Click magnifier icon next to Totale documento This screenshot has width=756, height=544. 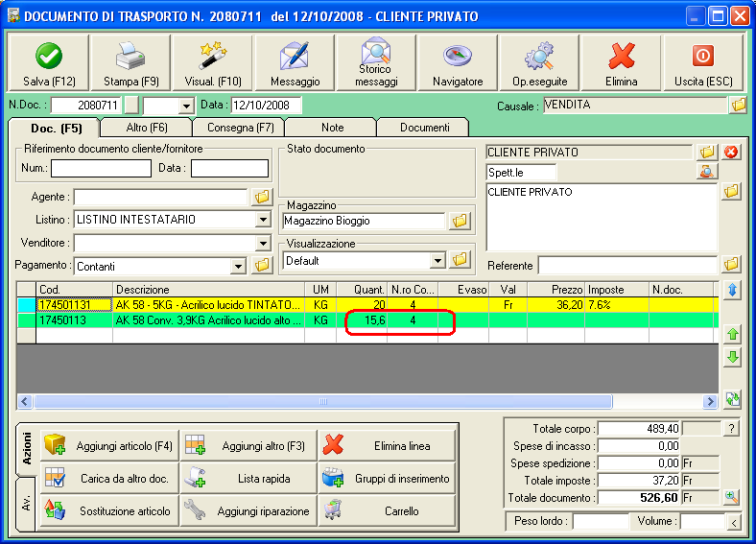pos(731,497)
